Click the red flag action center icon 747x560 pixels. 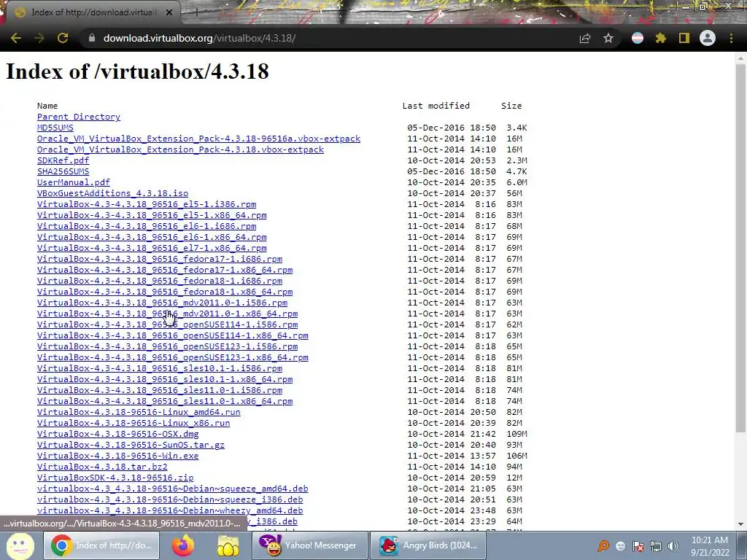coord(638,545)
